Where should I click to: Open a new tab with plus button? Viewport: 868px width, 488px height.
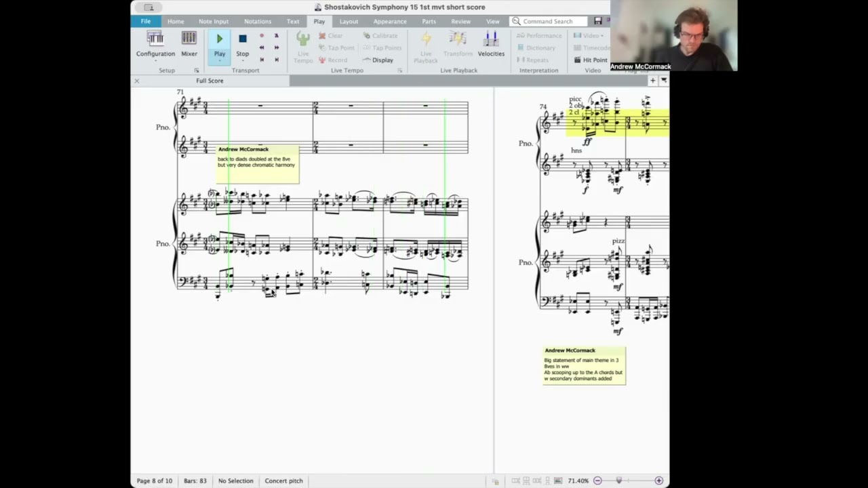[652, 81]
